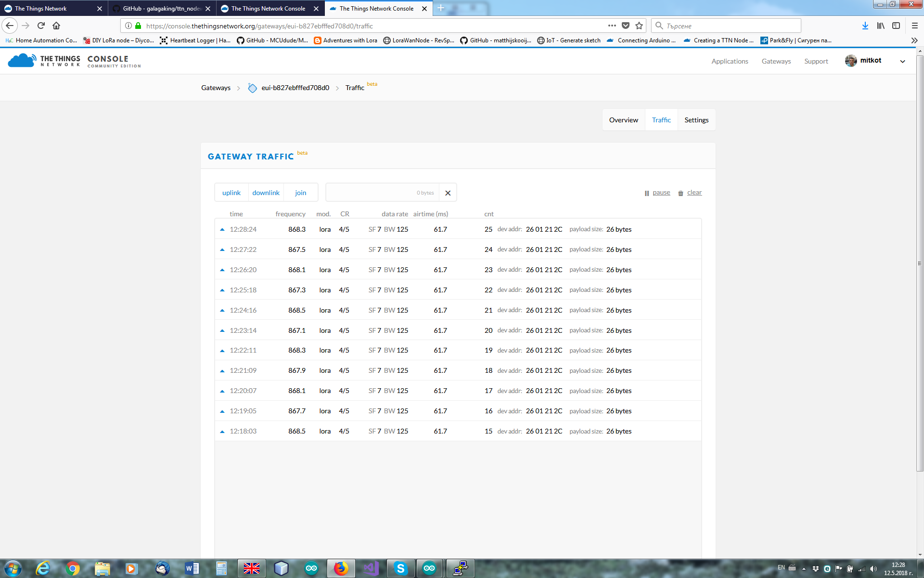Expand the 12:21:09 traffic row
The width and height of the screenshot is (924, 578).
point(458,370)
